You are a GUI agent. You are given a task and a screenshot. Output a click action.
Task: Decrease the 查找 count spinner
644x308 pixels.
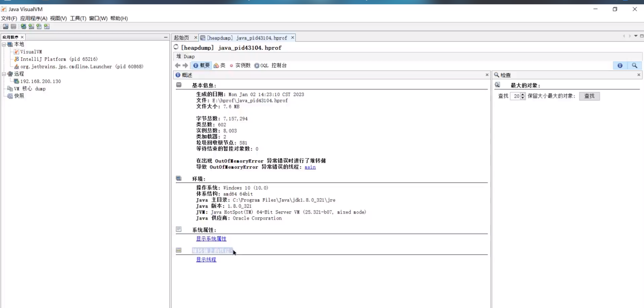click(x=523, y=98)
